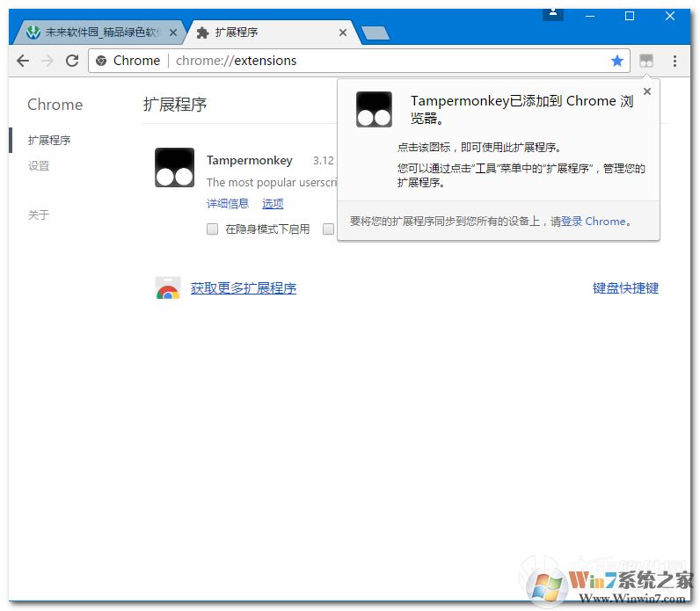Screen dimensions: 700x611
Task: Click the forward navigation arrow
Action: 47,61
